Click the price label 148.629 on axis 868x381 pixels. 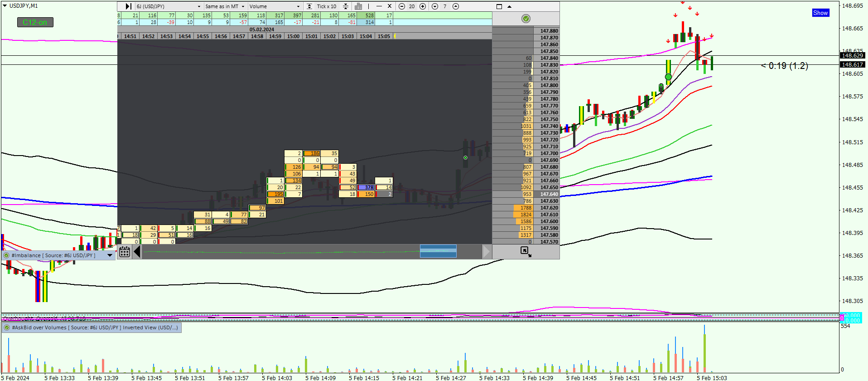pyautogui.click(x=852, y=56)
